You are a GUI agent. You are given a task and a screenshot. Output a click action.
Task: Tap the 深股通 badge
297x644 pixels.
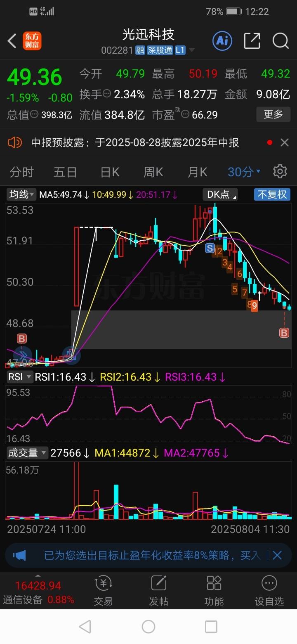click(x=160, y=50)
